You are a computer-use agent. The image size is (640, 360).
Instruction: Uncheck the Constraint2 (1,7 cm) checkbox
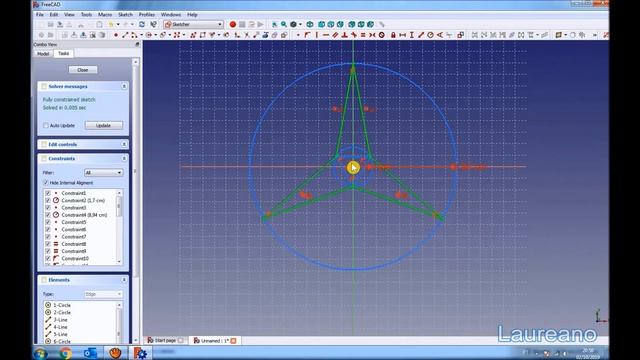pyautogui.click(x=48, y=200)
